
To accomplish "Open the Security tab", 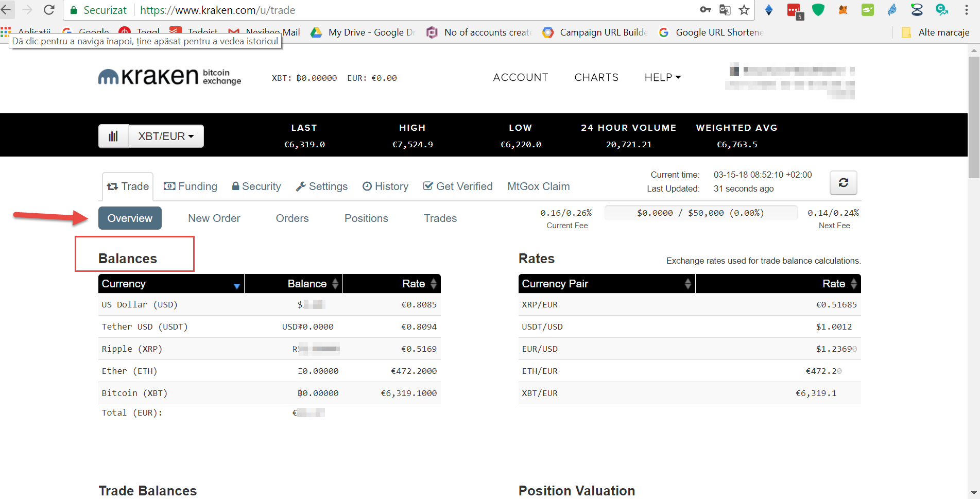I will point(256,186).
